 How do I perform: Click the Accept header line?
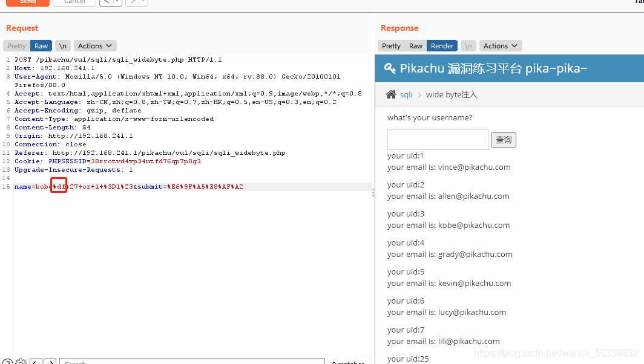click(188, 94)
